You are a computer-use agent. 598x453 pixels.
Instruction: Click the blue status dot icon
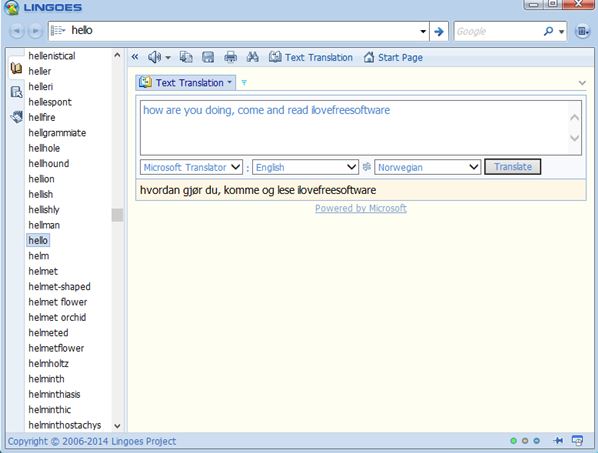click(x=536, y=441)
